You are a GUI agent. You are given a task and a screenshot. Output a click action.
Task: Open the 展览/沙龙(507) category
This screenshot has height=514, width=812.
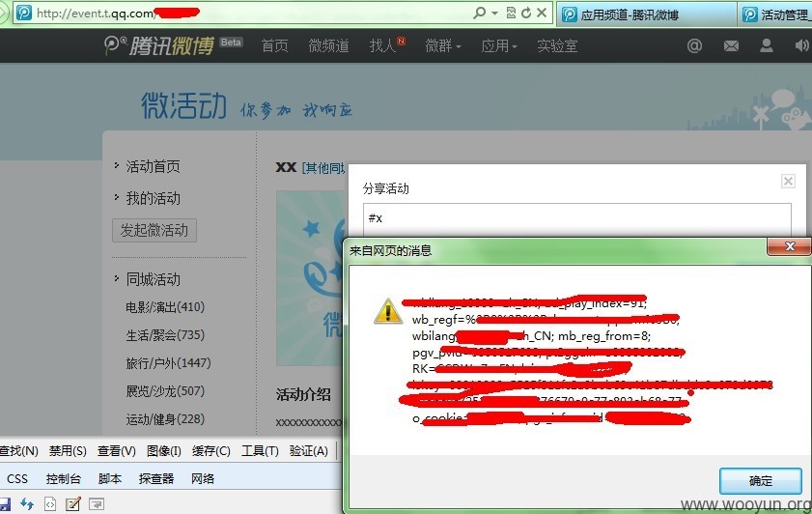165,390
